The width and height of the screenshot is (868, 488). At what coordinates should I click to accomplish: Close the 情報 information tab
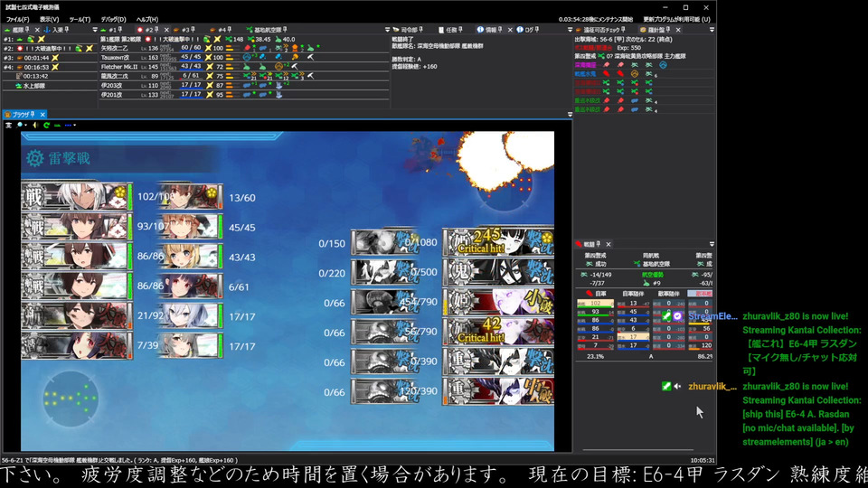(x=510, y=30)
